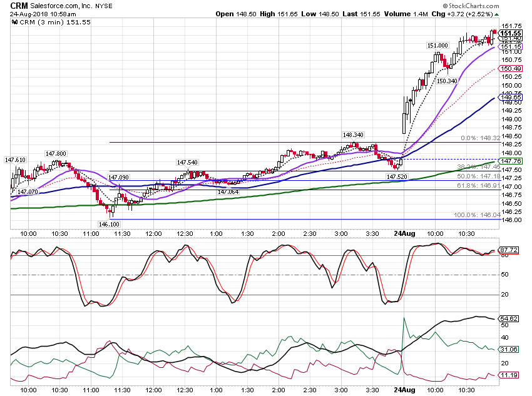Click the Chg +3.72 (+2.52%) value
The width and height of the screenshot is (532, 396).
coord(462,14)
